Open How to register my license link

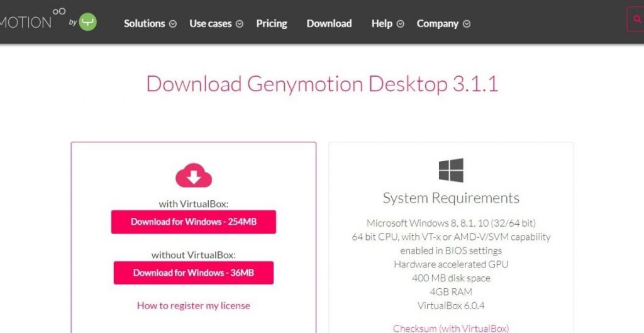tap(194, 305)
